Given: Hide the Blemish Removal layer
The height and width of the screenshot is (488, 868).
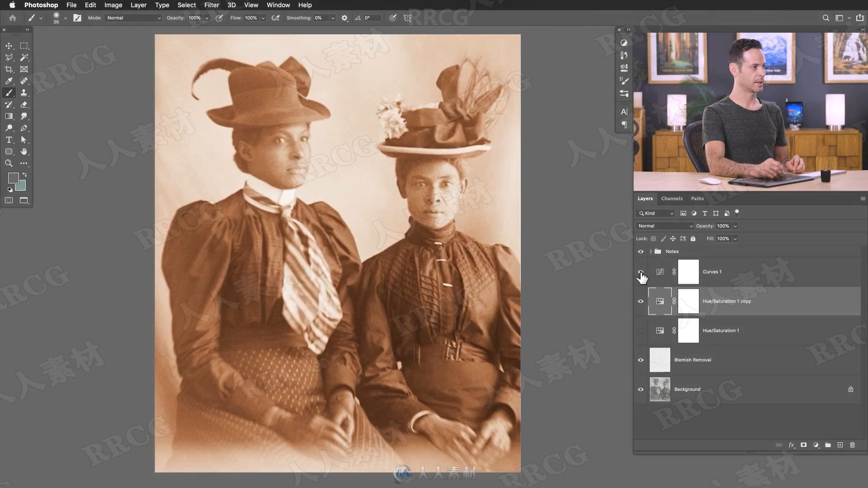Looking at the screenshot, I should click(x=641, y=360).
